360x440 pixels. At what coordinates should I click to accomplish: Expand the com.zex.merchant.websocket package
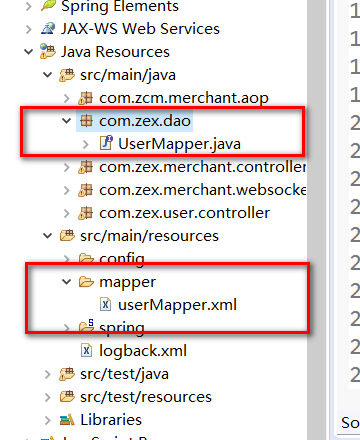coord(67,190)
